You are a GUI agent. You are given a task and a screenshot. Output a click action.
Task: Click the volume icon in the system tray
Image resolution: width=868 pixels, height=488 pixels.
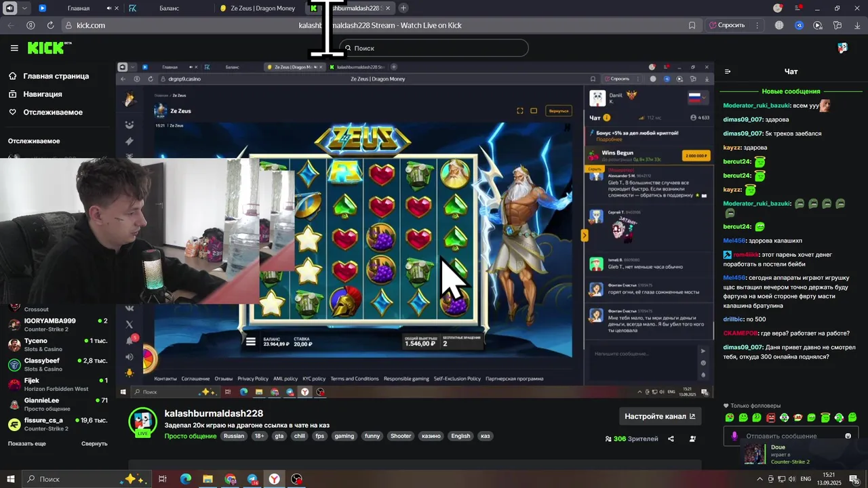tap(791, 479)
